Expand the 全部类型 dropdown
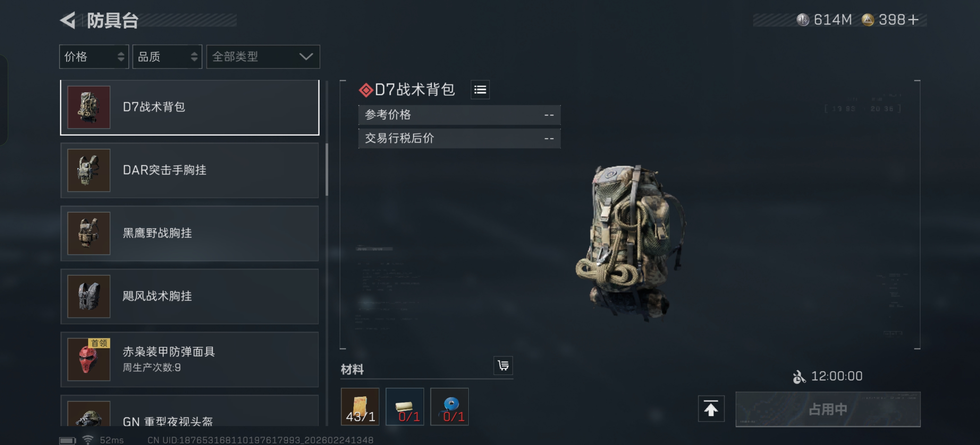Image resolution: width=980 pixels, height=445 pixels. pyautogui.click(x=263, y=57)
